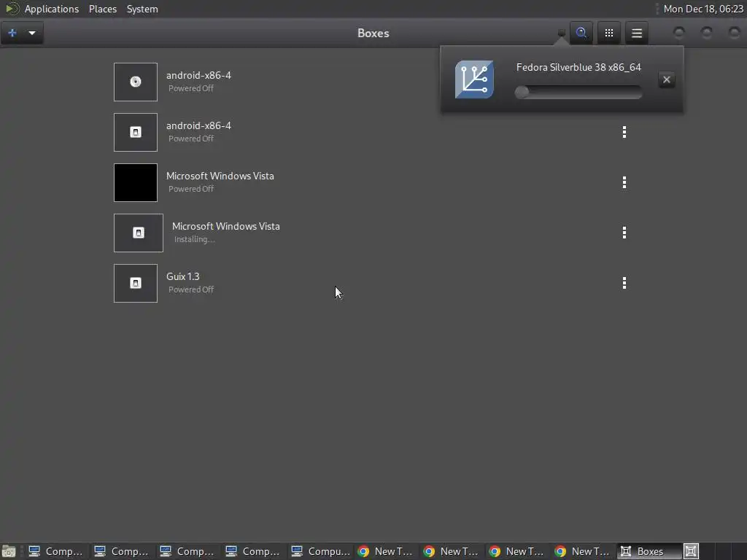Click the distro logo icon beside Applications
The width and height of the screenshot is (747, 560).
tap(12, 9)
